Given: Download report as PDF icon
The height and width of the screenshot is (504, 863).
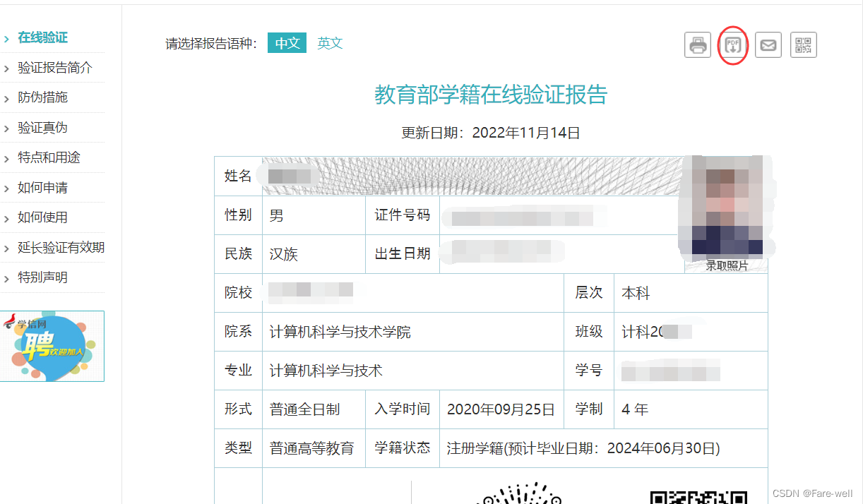Looking at the screenshot, I should 732,46.
